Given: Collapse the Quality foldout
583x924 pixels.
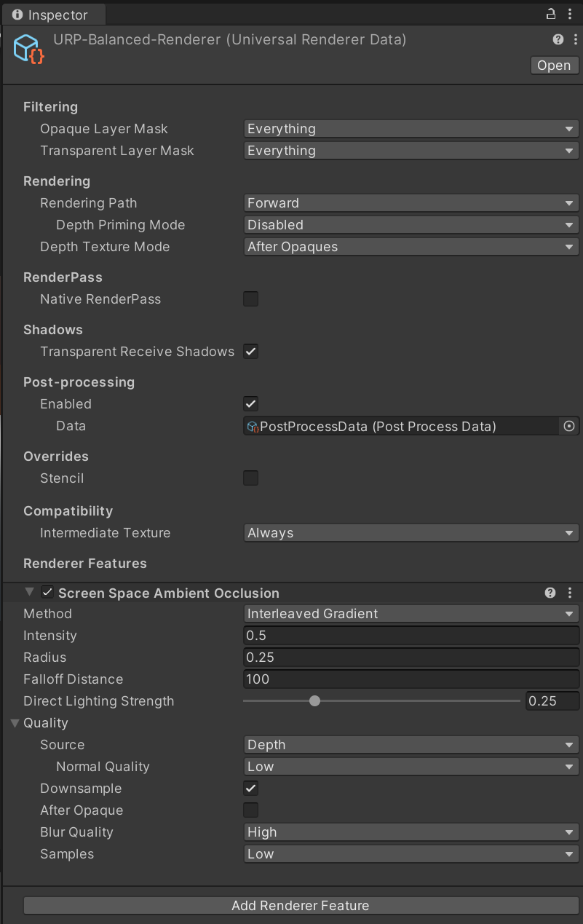Looking at the screenshot, I should coord(15,723).
